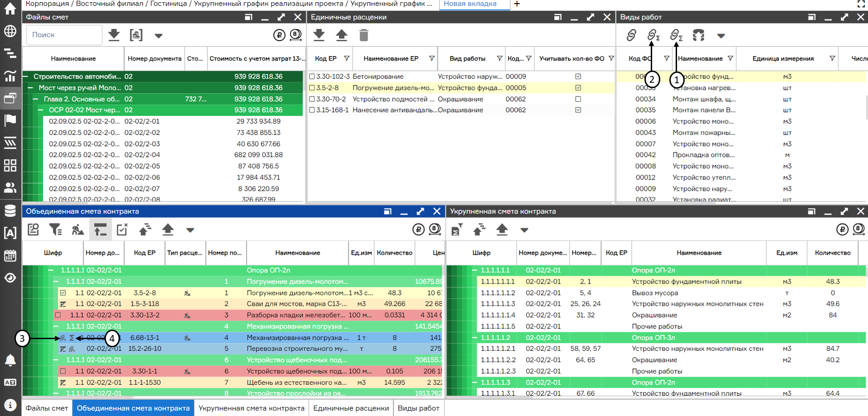The image size is (868, 416).
Task: Open the flag icon in left sidebar
Action: click(10, 120)
